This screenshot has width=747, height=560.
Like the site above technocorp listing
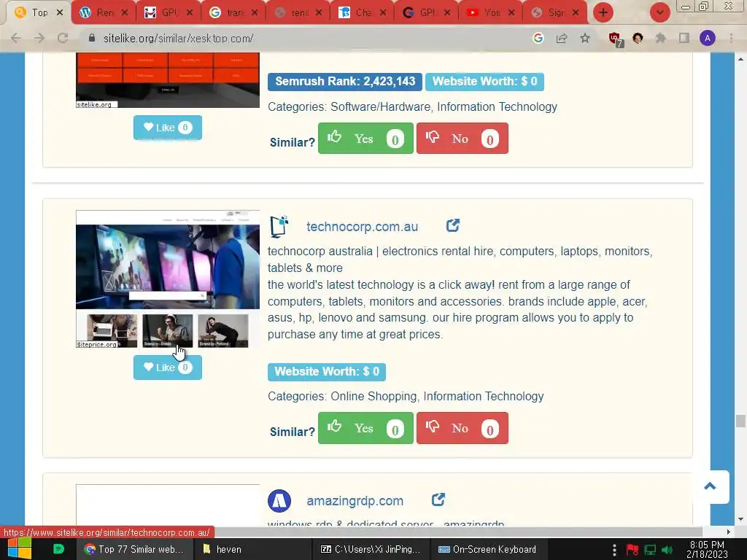tap(168, 127)
